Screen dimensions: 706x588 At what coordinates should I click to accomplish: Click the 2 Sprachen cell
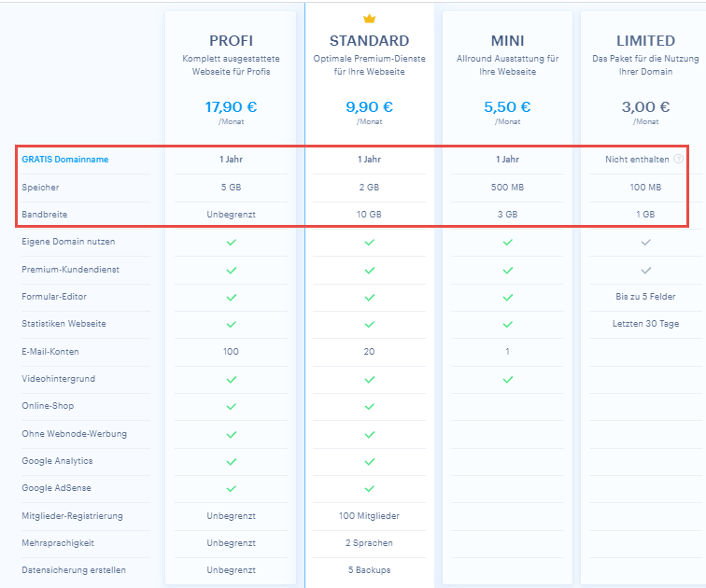pos(369,542)
